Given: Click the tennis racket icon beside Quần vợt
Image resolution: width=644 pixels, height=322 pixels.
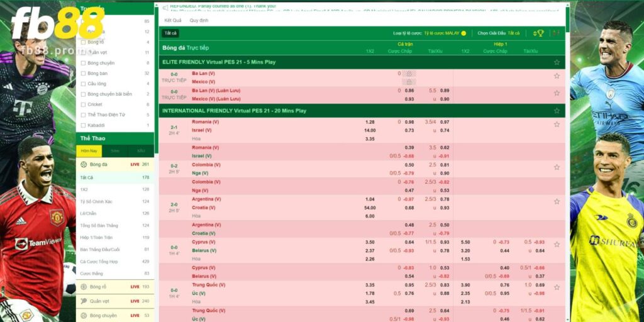Looking at the screenshot, I should 84,301.
